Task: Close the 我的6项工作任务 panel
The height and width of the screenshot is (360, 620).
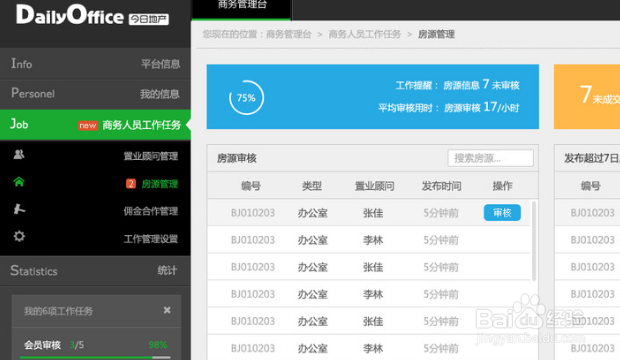Action: coord(167,310)
